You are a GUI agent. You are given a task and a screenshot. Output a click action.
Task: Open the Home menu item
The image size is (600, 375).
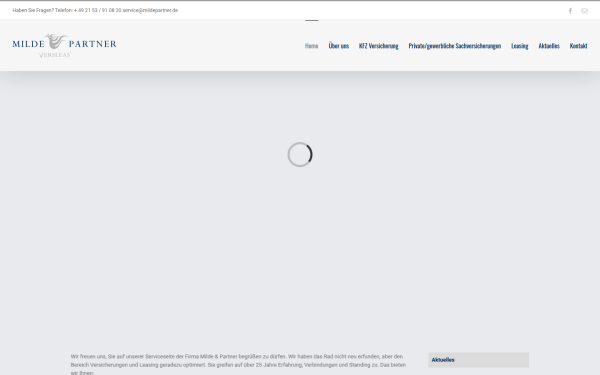point(311,46)
